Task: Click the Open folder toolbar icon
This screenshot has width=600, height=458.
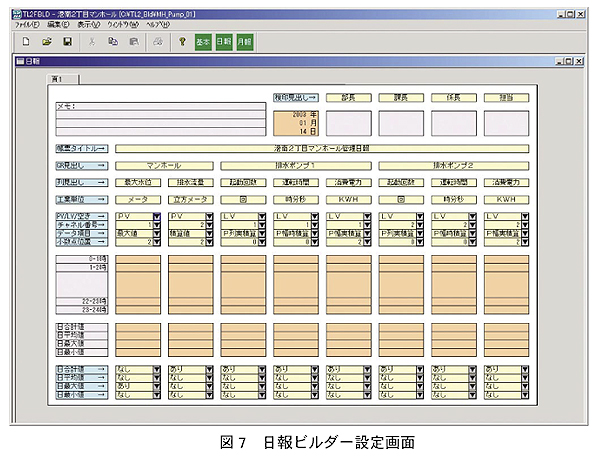Action: pos(47,42)
